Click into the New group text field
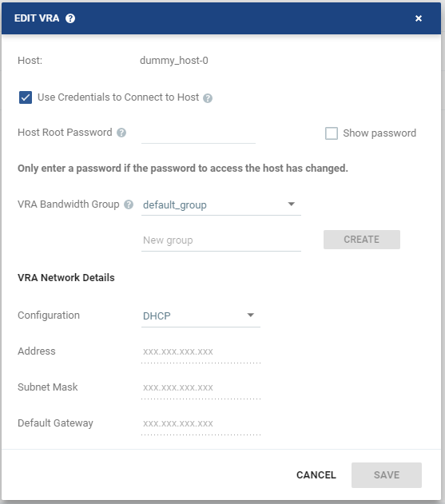The image size is (445, 504). [x=221, y=240]
